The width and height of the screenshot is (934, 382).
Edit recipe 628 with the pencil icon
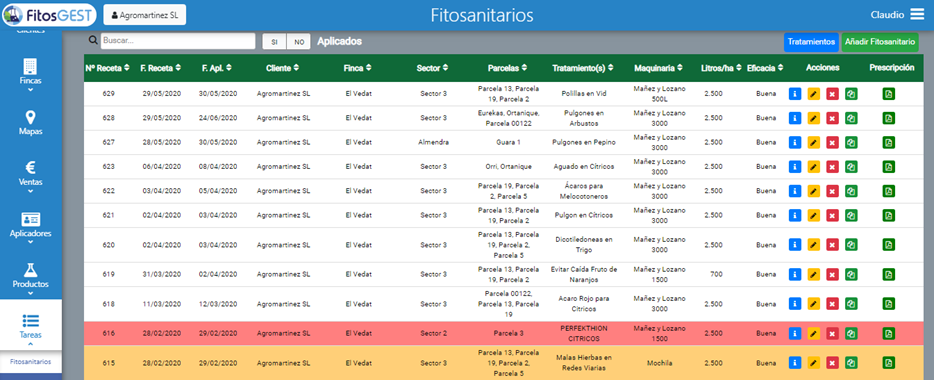coord(814,118)
